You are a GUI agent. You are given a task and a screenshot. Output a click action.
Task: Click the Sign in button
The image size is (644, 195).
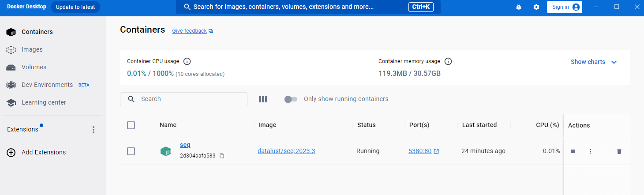[x=565, y=7]
